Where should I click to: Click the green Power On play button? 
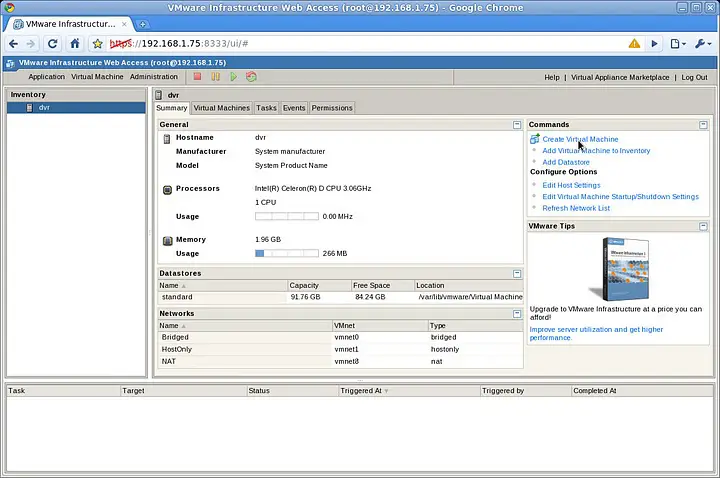tap(233, 77)
